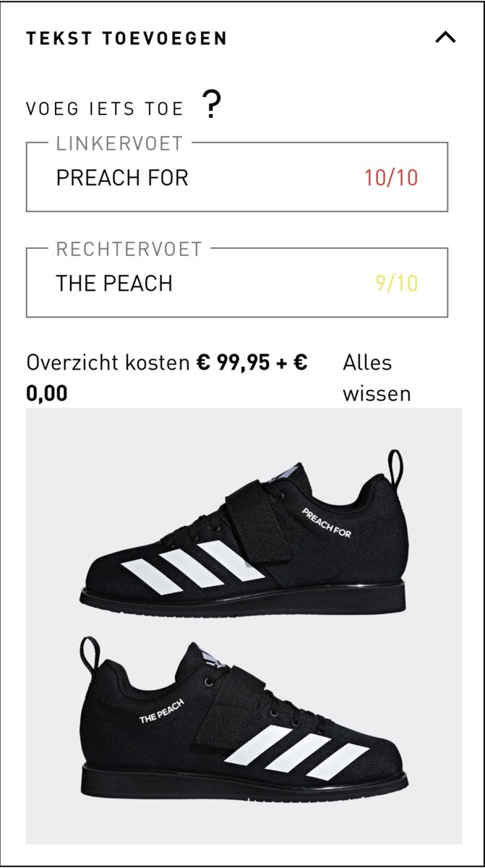Image resolution: width=485 pixels, height=868 pixels.
Task: Click the LINKERVOET field label
Action: coord(119,143)
